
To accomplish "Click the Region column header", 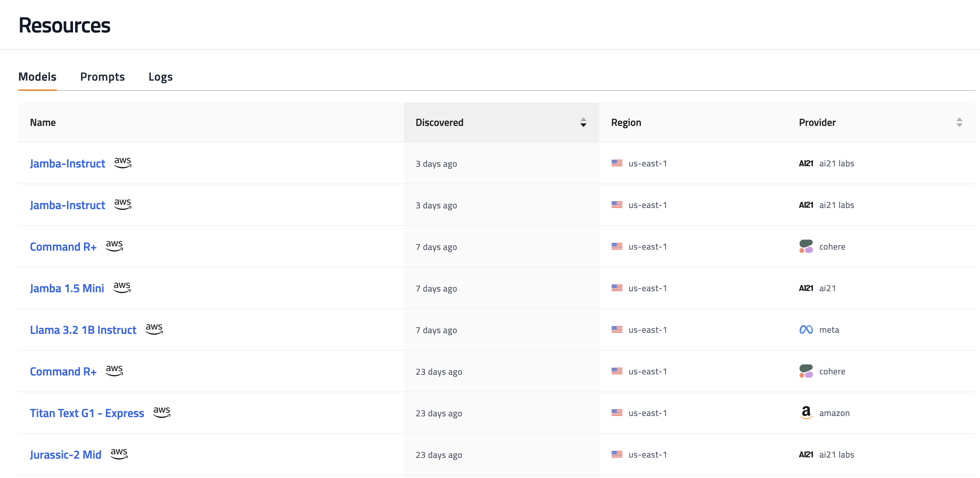I will pos(626,123).
